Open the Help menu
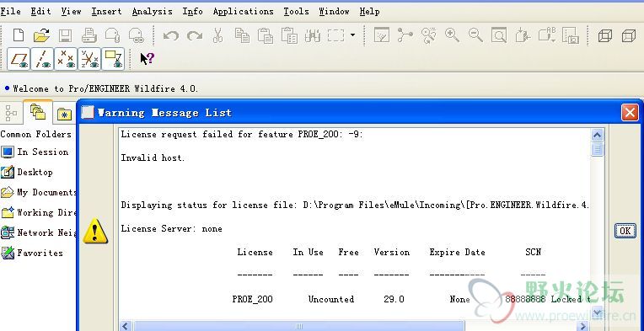 tap(370, 12)
